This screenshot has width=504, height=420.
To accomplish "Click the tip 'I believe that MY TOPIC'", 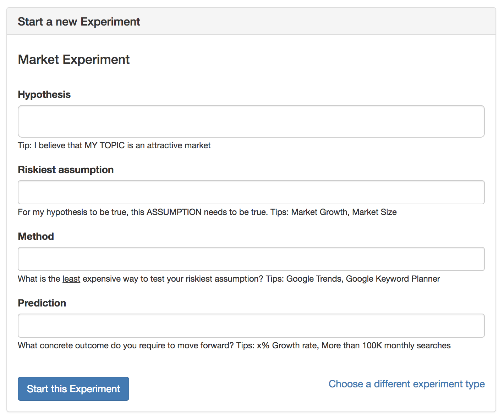I will [114, 145].
